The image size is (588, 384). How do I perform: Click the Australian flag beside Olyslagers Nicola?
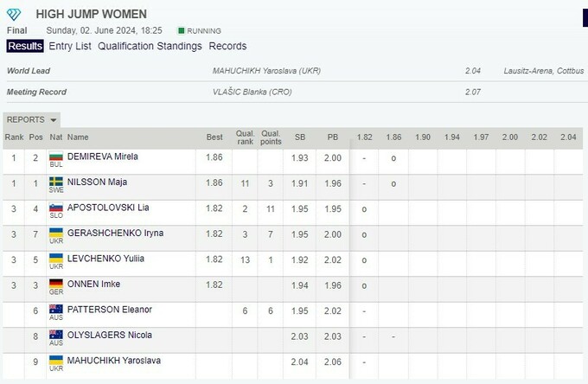click(55, 335)
